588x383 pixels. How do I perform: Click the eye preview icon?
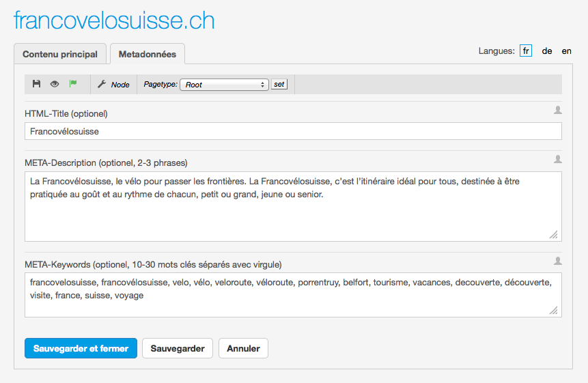[x=55, y=84]
